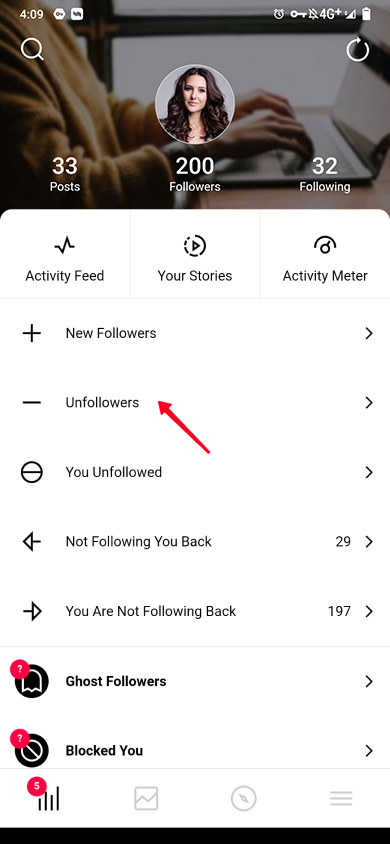Expand Unfollowers with its chevron
Image resolution: width=390 pixels, height=844 pixels.
(x=369, y=403)
